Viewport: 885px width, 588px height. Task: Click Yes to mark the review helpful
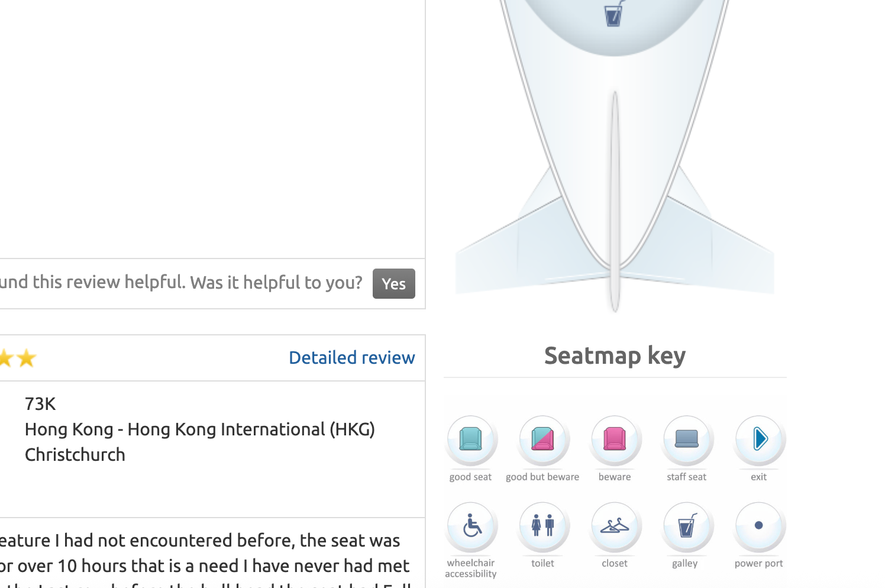pyautogui.click(x=393, y=283)
